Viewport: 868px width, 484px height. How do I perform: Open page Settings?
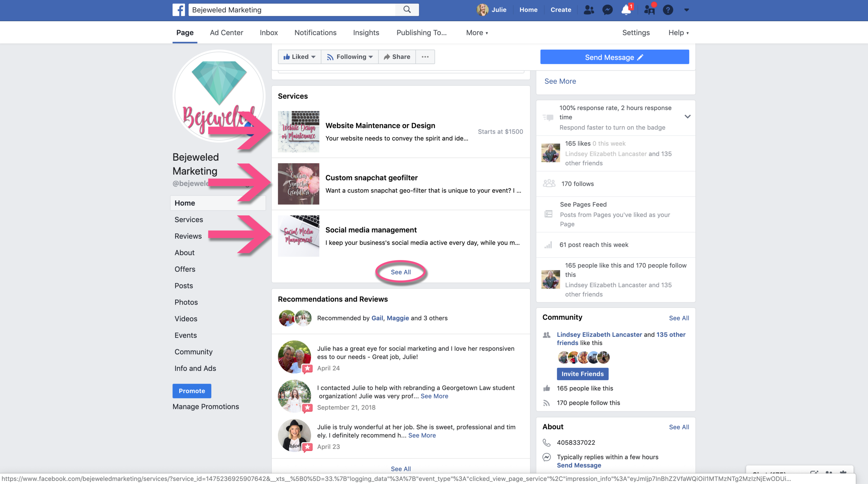click(x=636, y=33)
